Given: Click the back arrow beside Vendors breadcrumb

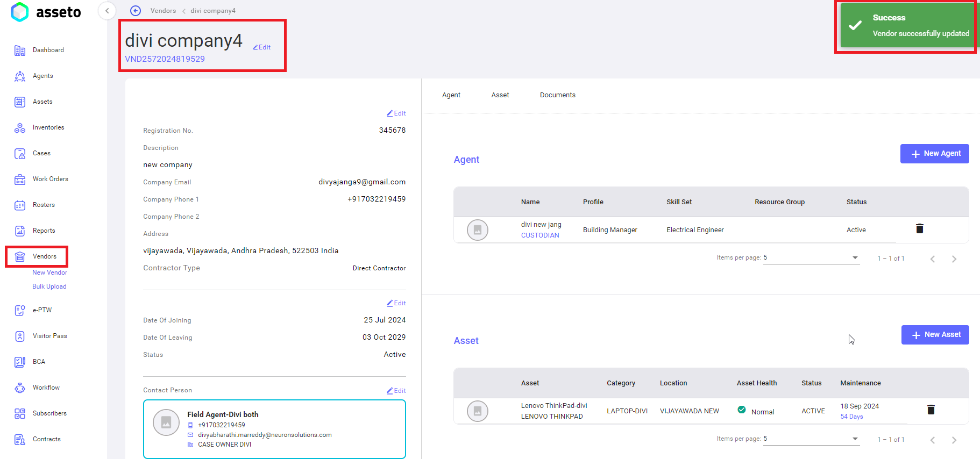Looking at the screenshot, I should [x=136, y=11].
